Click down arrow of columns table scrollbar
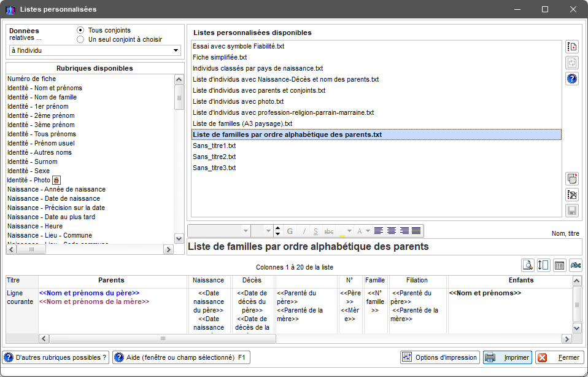The width and height of the screenshot is (588, 377). [x=577, y=328]
